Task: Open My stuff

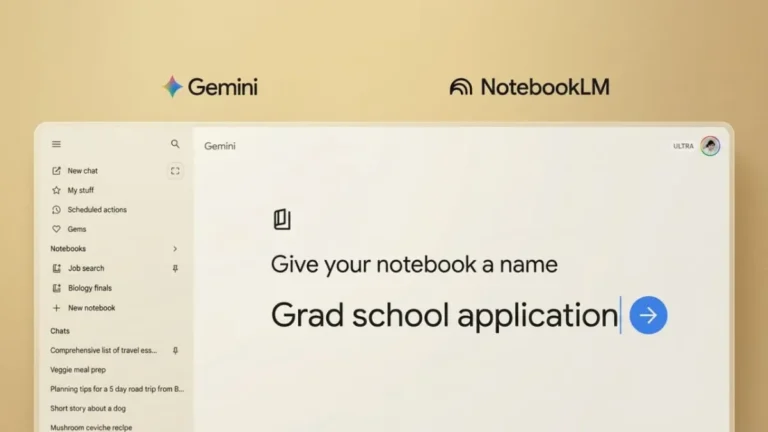Action: coord(80,190)
